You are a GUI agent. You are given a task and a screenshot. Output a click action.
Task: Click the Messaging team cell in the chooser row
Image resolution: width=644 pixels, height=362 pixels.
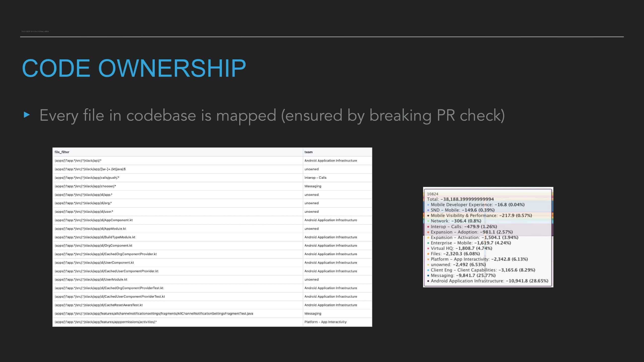[x=337, y=186]
